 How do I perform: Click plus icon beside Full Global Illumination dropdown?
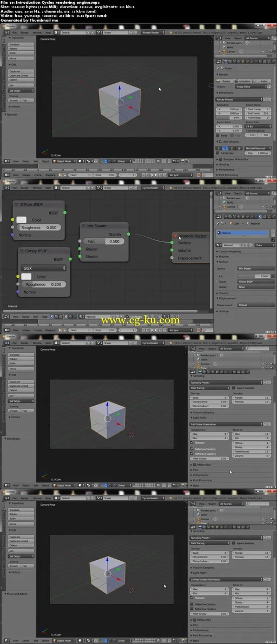click(x=266, y=424)
